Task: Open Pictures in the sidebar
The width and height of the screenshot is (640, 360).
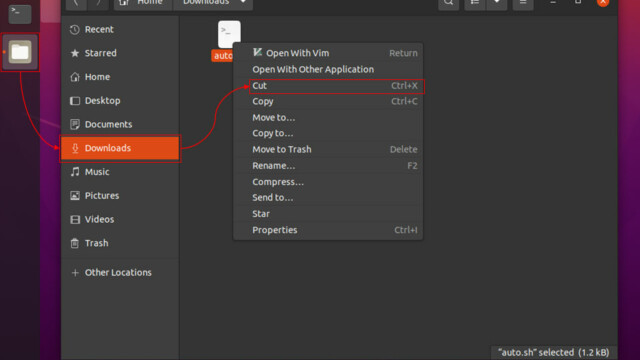Action: [120, 196]
